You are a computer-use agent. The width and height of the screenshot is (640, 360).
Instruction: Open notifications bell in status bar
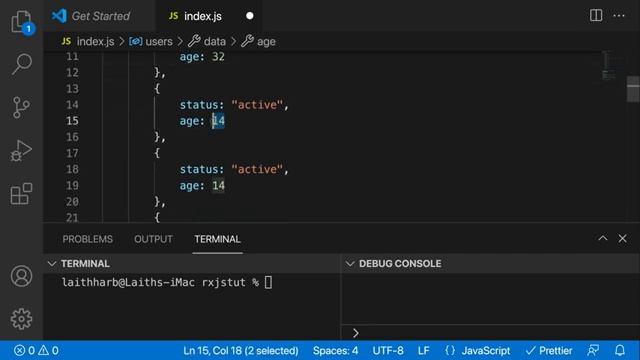pos(620,350)
